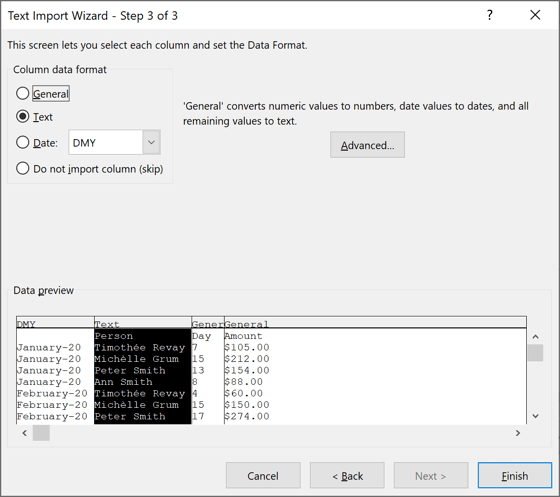The width and height of the screenshot is (560, 497).
Task: Click the Amount cell in preview
Action: [243, 336]
